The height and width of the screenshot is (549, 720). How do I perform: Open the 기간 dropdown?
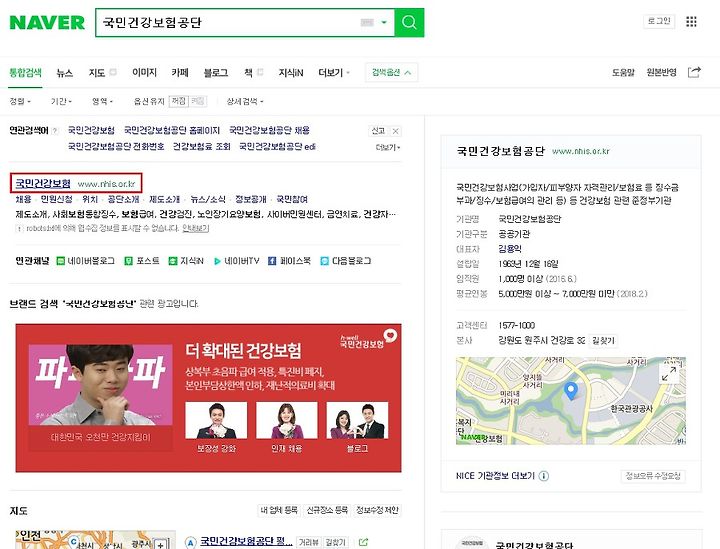[x=61, y=101]
